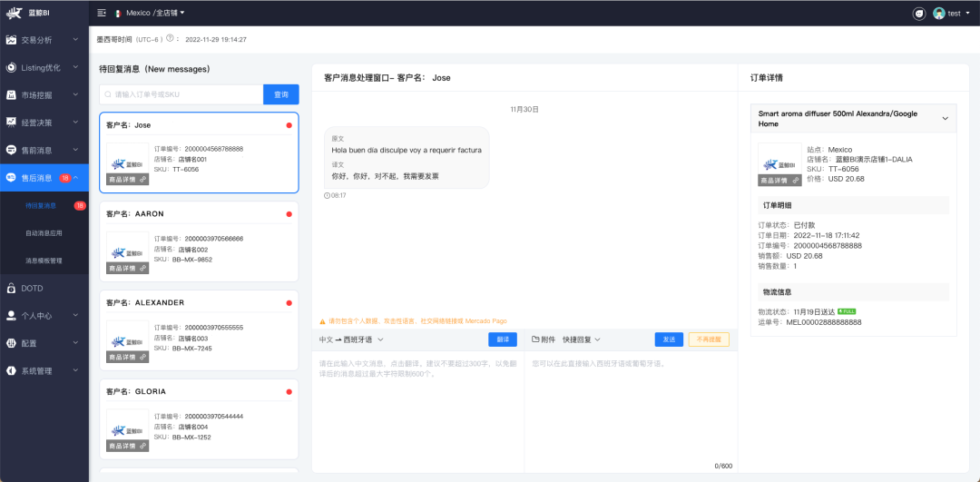Click the clock icon beside 08:17

click(327, 195)
